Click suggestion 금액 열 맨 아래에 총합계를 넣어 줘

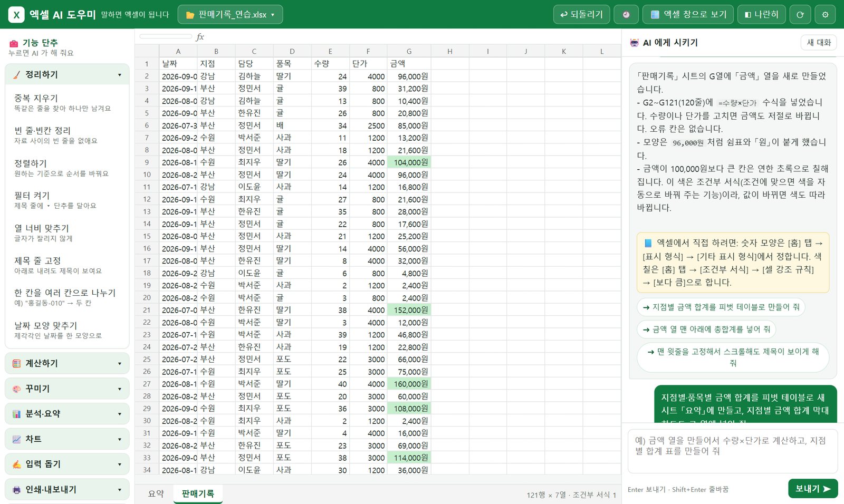click(x=706, y=329)
